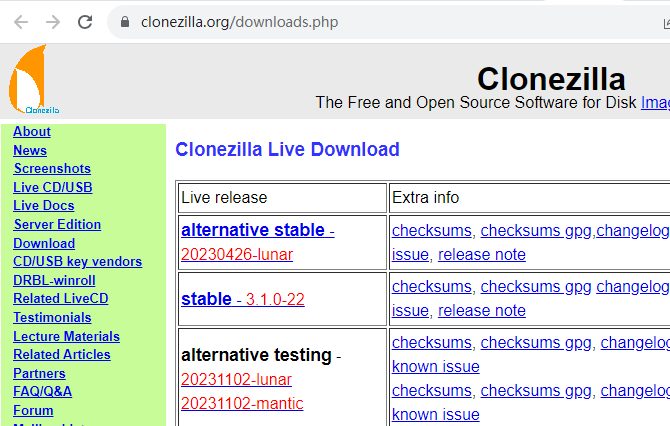Select the Download sidebar link

[x=44, y=243]
